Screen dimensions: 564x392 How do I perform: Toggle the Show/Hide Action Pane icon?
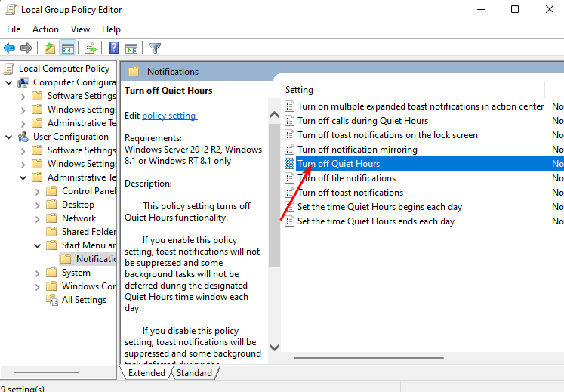(131, 48)
